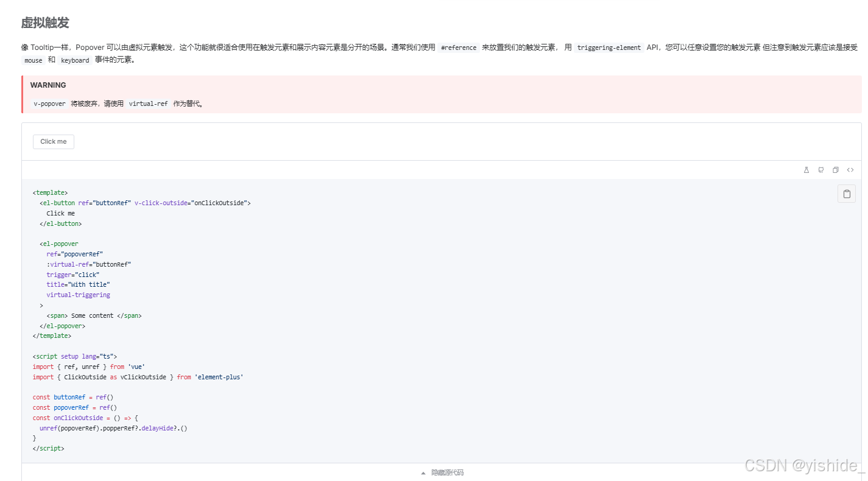Select the "v-popover" code tag in warning

click(49, 104)
